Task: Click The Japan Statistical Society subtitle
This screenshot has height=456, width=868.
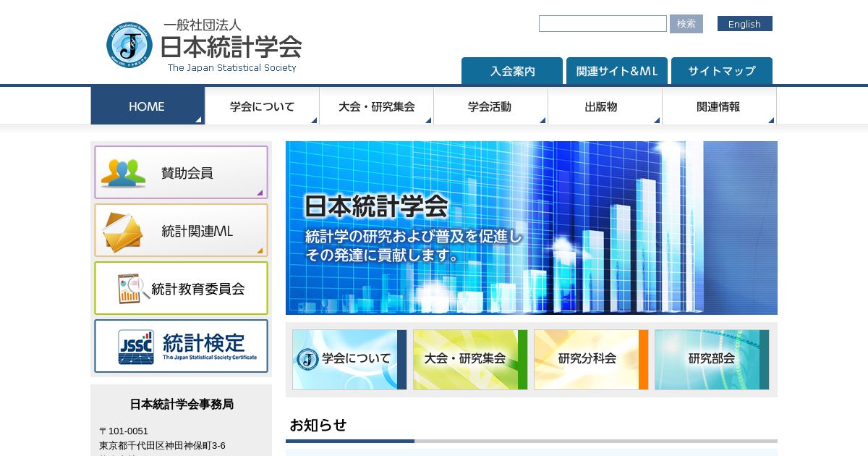Action: point(232,68)
